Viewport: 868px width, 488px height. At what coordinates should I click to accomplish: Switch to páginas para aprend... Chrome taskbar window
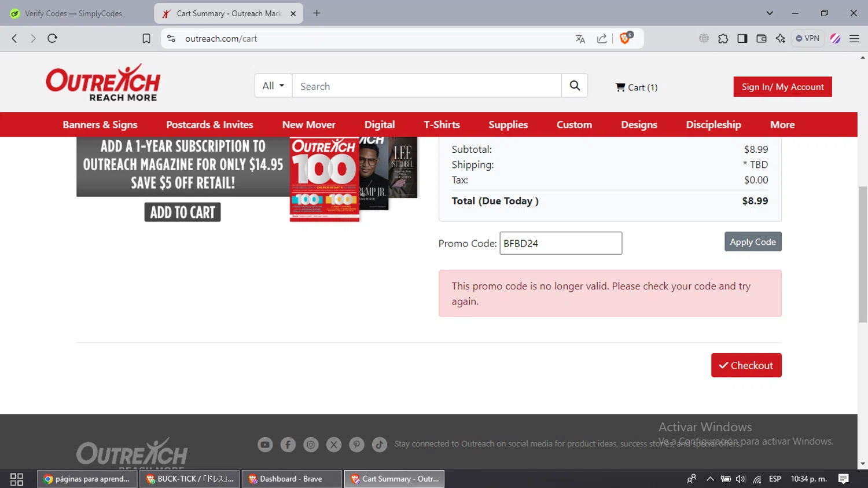[x=87, y=479]
